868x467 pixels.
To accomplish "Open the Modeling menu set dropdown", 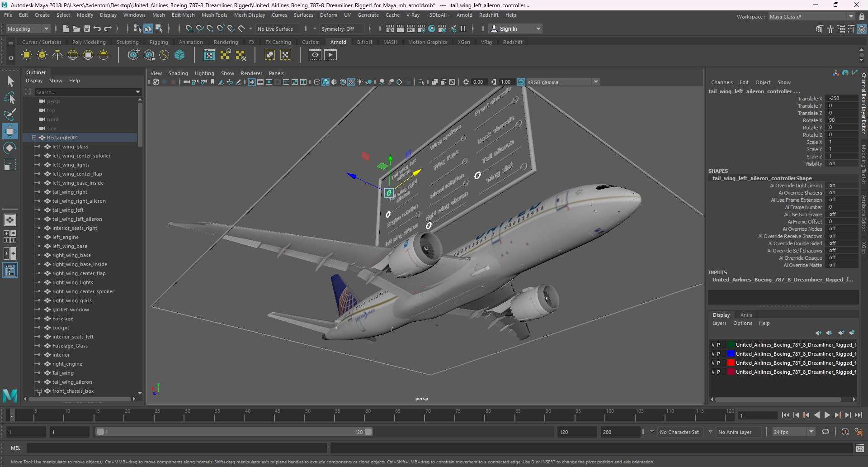I will pyautogui.click(x=28, y=29).
